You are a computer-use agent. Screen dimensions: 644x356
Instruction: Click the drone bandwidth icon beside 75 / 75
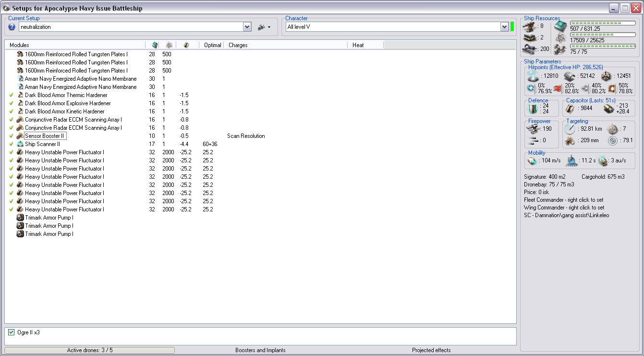click(560, 49)
